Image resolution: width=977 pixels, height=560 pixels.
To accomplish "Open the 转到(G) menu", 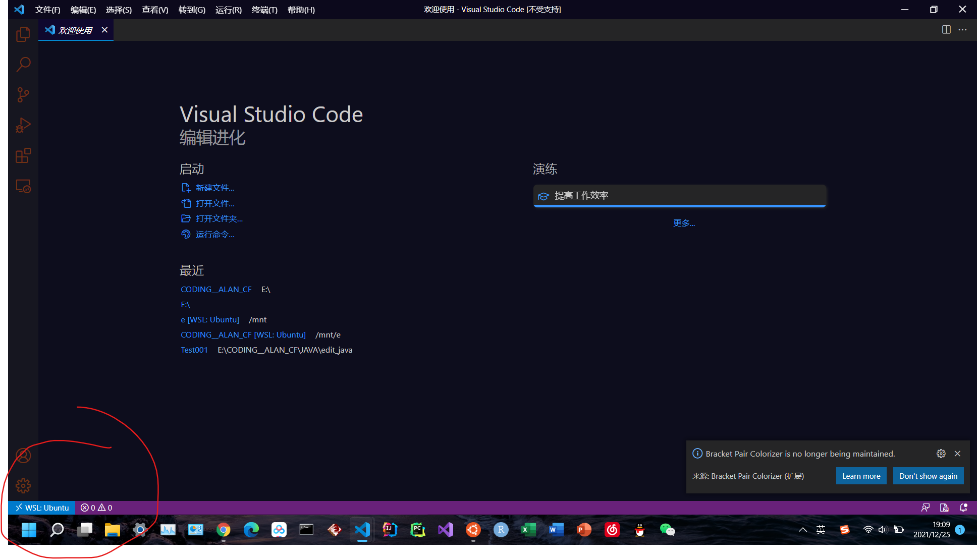I will click(192, 10).
